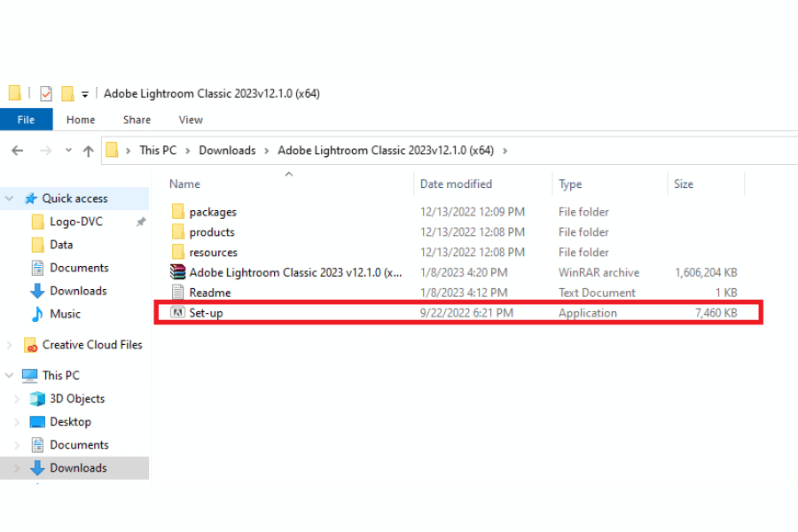Open the packages folder icon

(x=177, y=212)
